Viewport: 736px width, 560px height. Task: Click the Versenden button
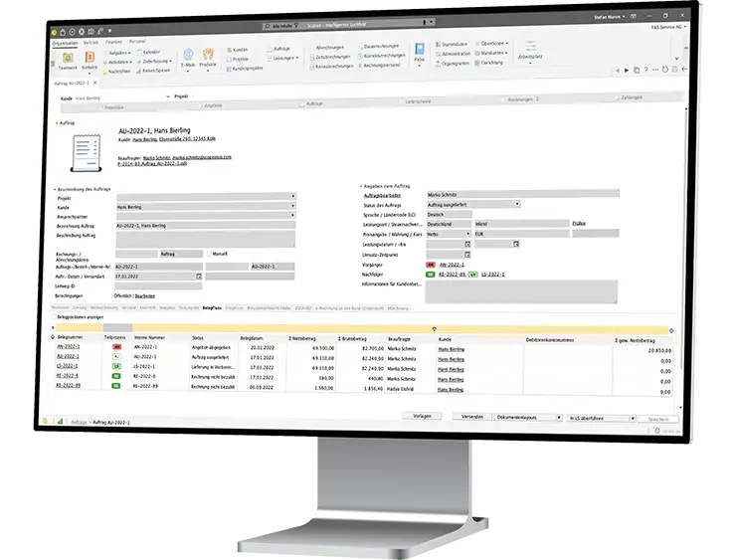click(x=472, y=417)
